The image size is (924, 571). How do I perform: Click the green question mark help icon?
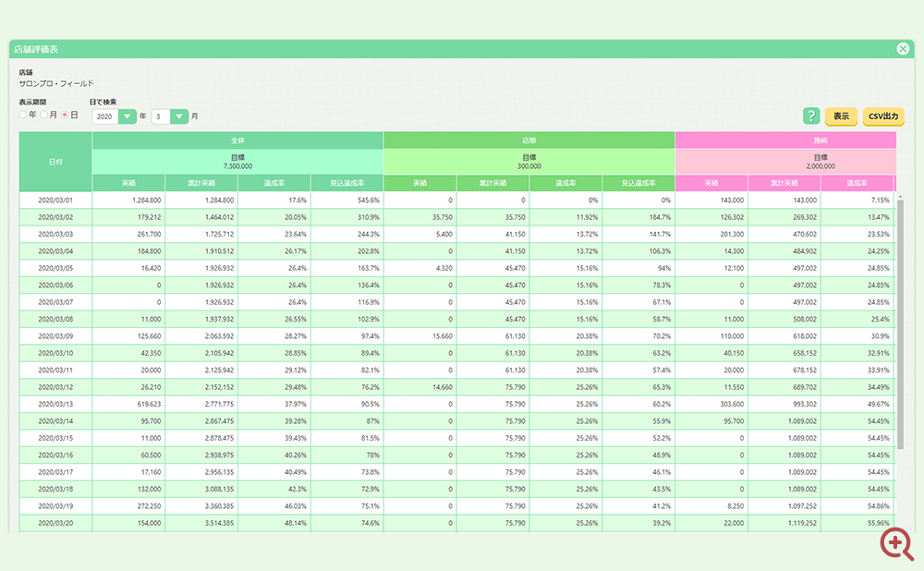811,116
